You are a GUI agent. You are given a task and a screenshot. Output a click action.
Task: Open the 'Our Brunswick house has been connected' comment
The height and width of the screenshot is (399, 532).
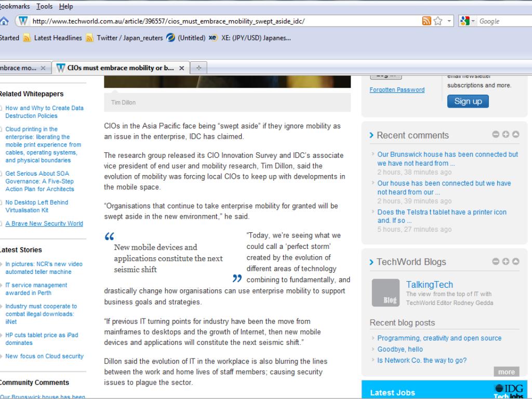447,159
